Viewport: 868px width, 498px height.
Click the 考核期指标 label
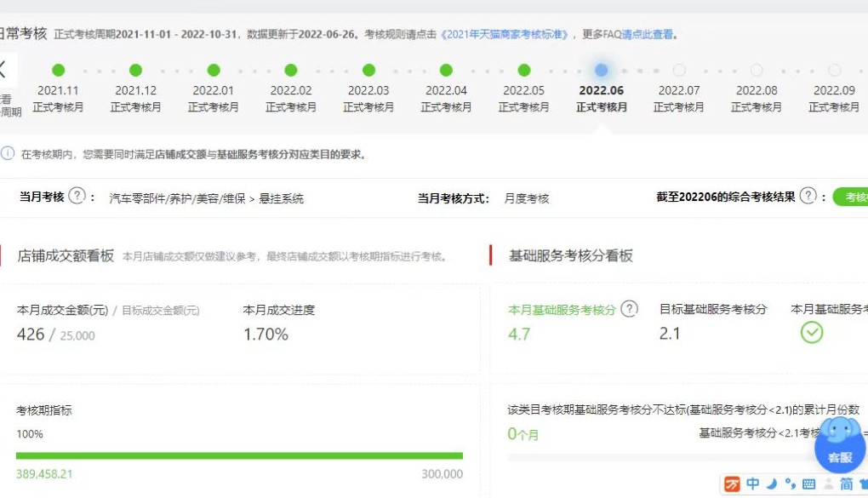point(43,410)
